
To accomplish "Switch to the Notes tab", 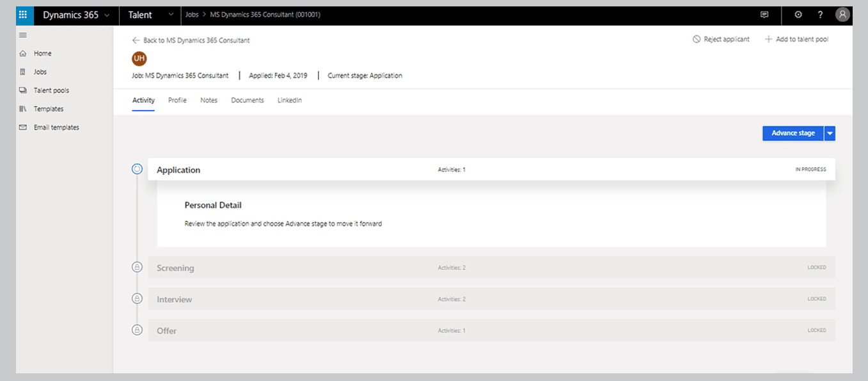I will [209, 101].
